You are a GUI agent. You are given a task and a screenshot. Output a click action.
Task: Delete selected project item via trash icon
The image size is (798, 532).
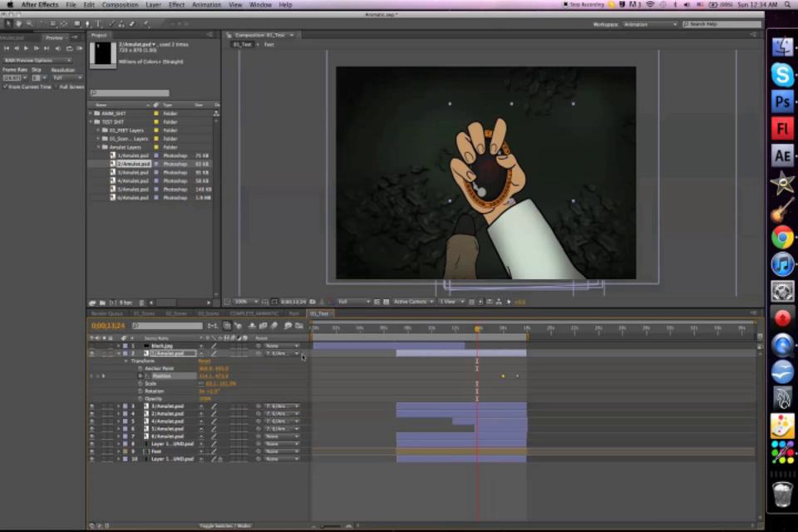(x=142, y=303)
